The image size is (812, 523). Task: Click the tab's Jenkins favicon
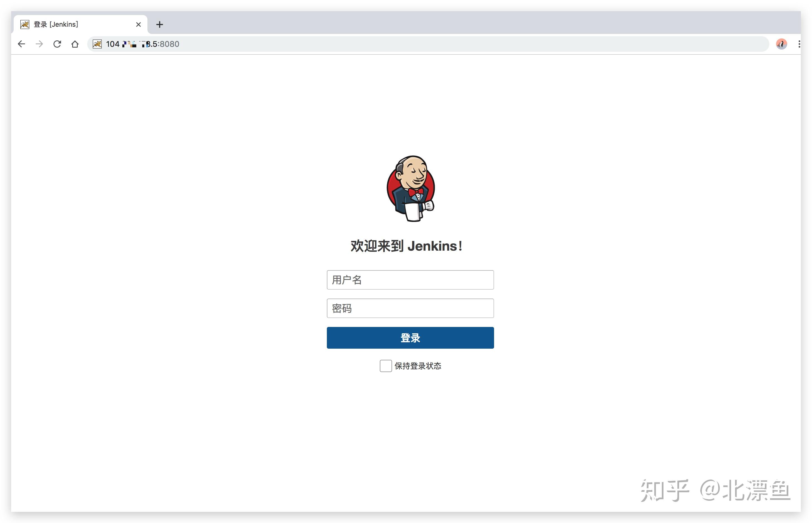coord(25,25)
